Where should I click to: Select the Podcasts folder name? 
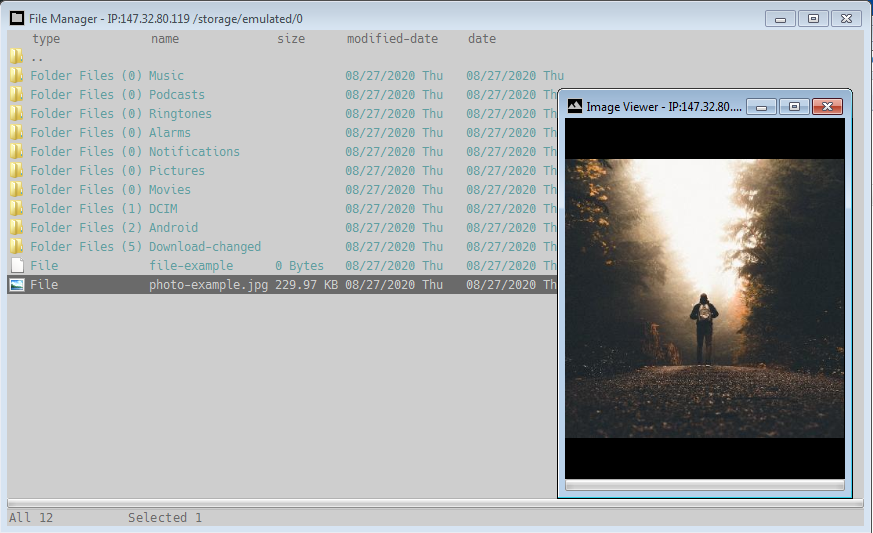(x=176, y=95)
